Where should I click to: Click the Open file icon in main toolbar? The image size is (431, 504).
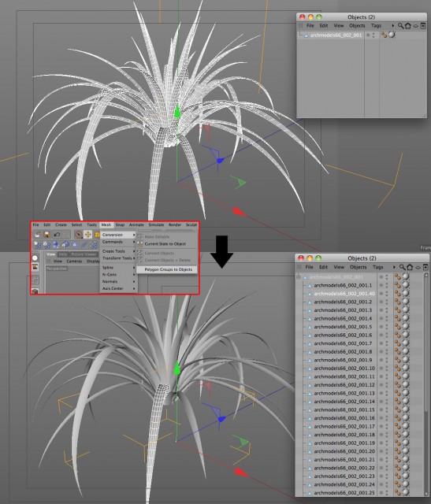point(37,235)
